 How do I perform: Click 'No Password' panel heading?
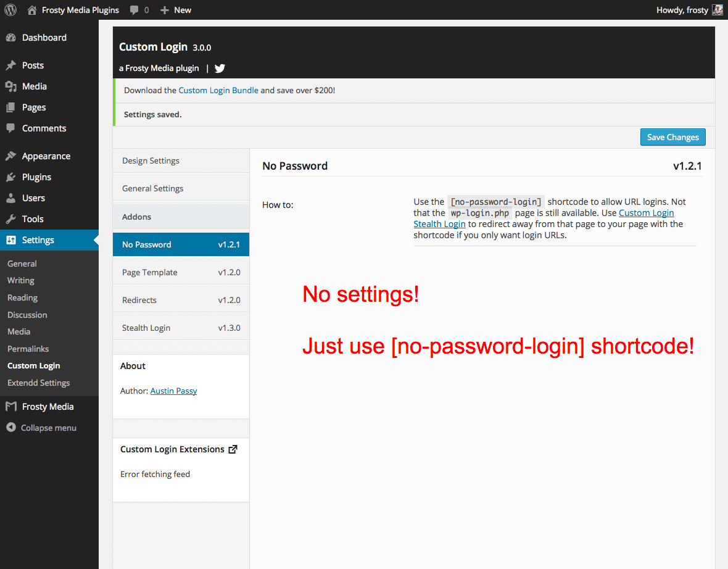click(295, 166)
